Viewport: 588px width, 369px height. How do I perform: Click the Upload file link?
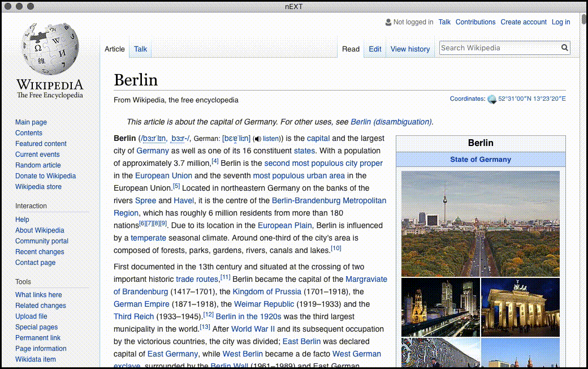coord(31,316)
